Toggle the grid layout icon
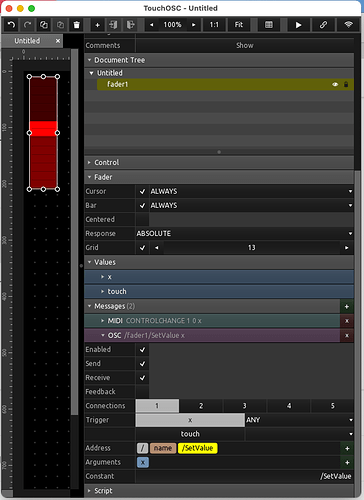Viewport: 364px width, 500px height. pyautogui.click(x=269, y=25)
